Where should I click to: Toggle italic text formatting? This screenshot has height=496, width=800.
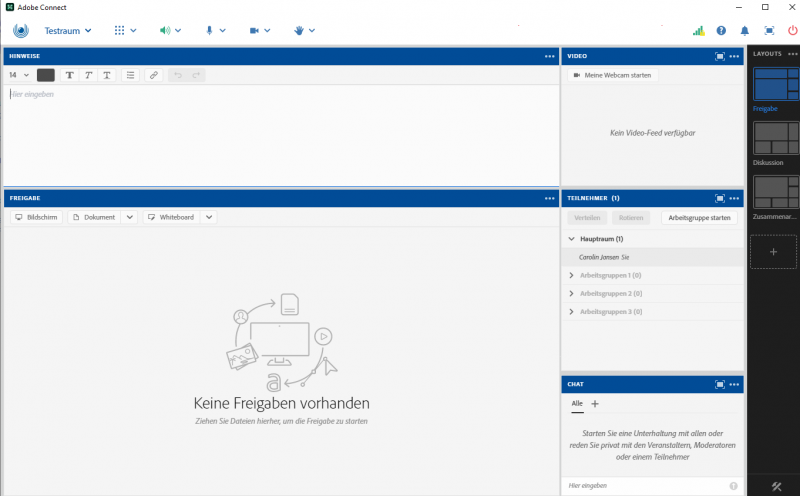click(x=88, y=75)
